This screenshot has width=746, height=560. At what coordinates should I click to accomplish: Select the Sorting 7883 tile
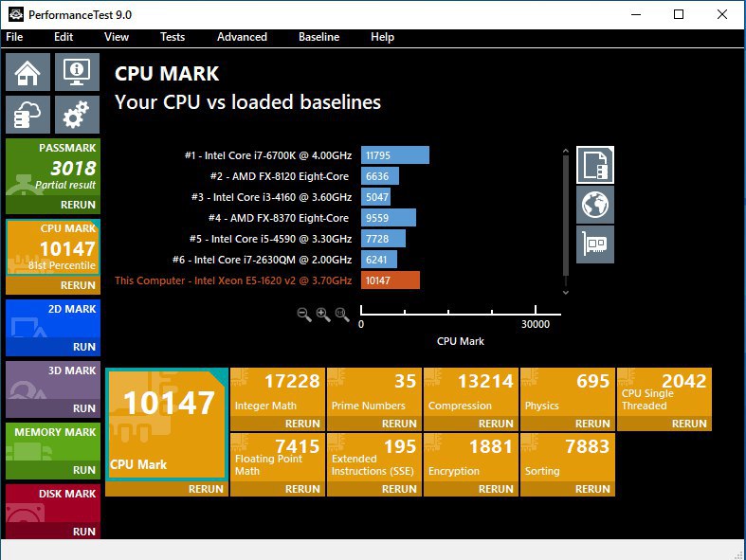(568, 458)
